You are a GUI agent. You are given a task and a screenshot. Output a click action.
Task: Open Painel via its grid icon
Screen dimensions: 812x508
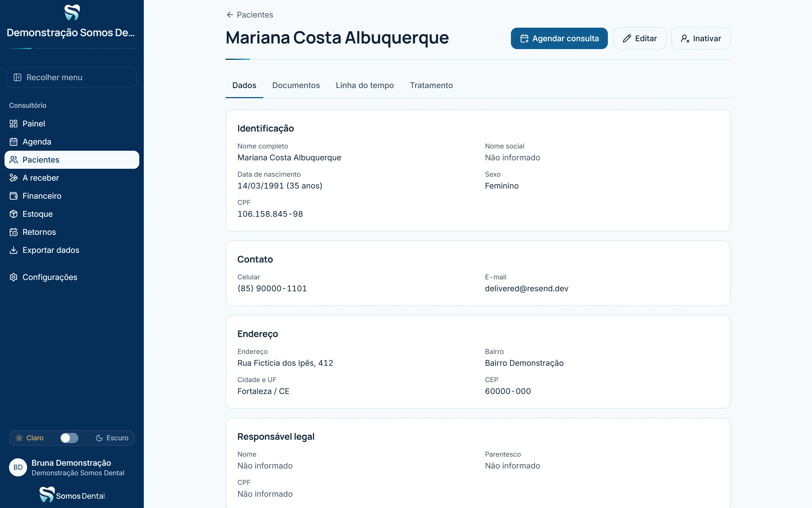pyautogui.click(x=14, y=124)
